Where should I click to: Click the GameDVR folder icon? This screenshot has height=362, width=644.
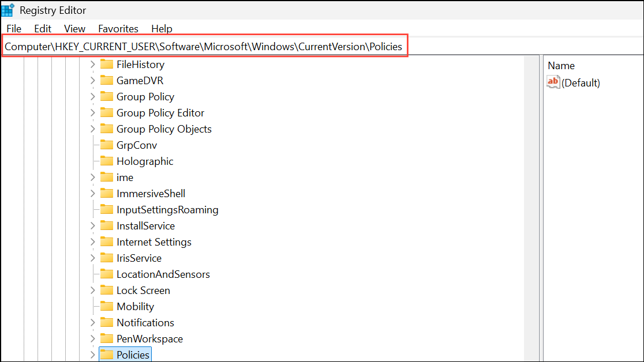(x=107, y=80)
